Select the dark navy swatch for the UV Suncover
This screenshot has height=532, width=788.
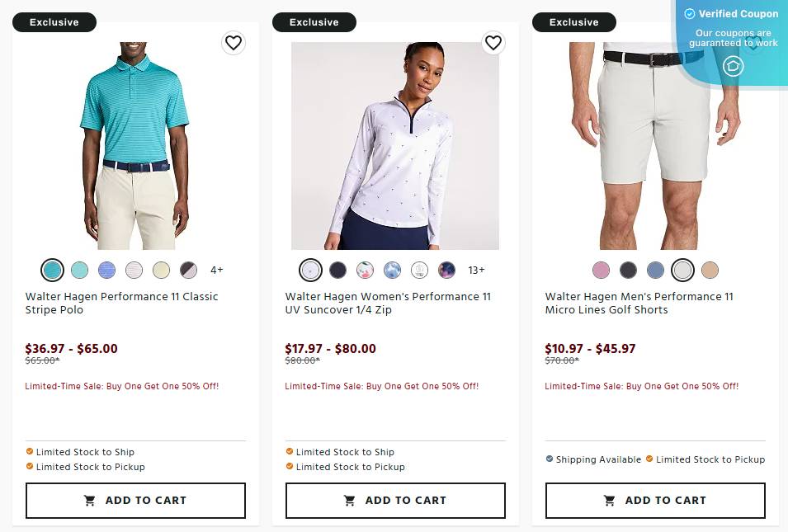338,270
